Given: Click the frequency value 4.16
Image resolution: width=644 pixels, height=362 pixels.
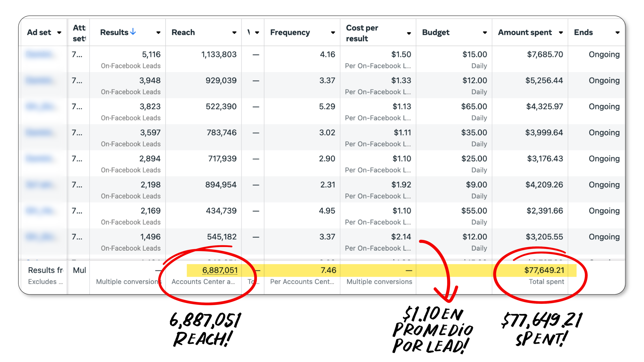Looking at the screenshot, I should [x=328, y=54].
